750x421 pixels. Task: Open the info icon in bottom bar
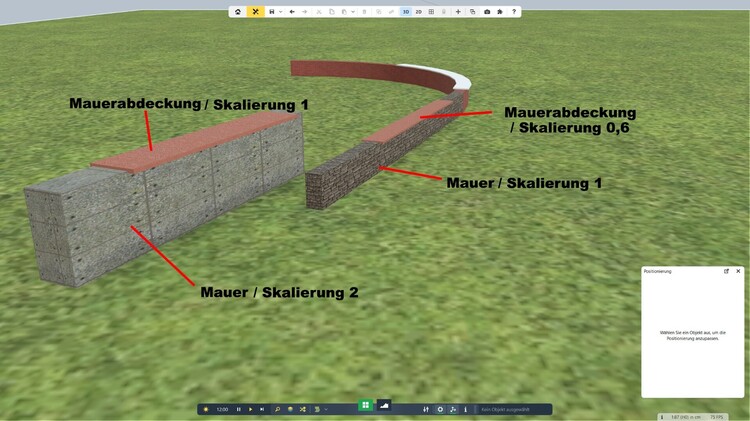[465, 410]
